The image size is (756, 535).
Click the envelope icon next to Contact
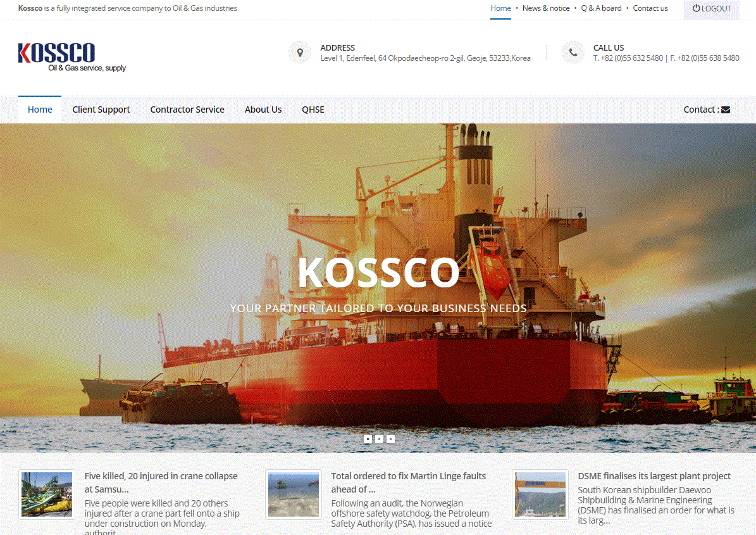coord(726,110)
